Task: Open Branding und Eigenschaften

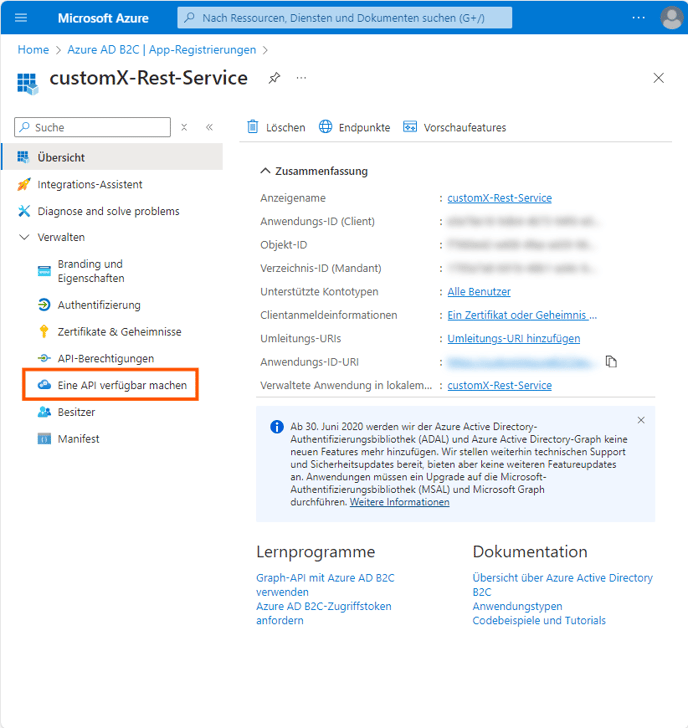Action: 91,271
